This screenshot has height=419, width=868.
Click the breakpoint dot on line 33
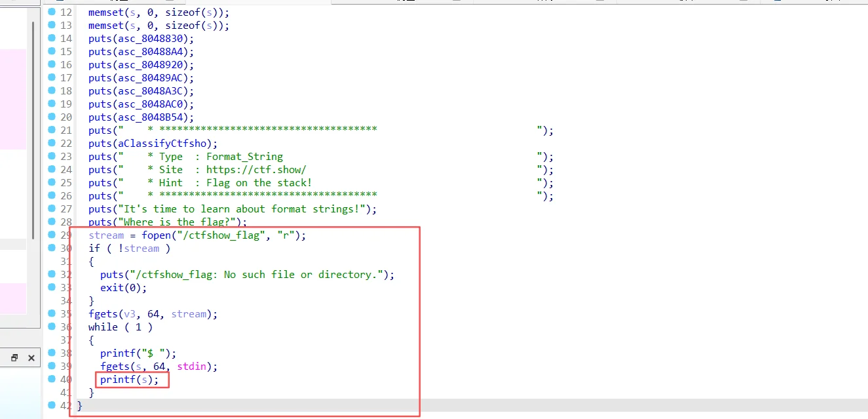(52, 287)
